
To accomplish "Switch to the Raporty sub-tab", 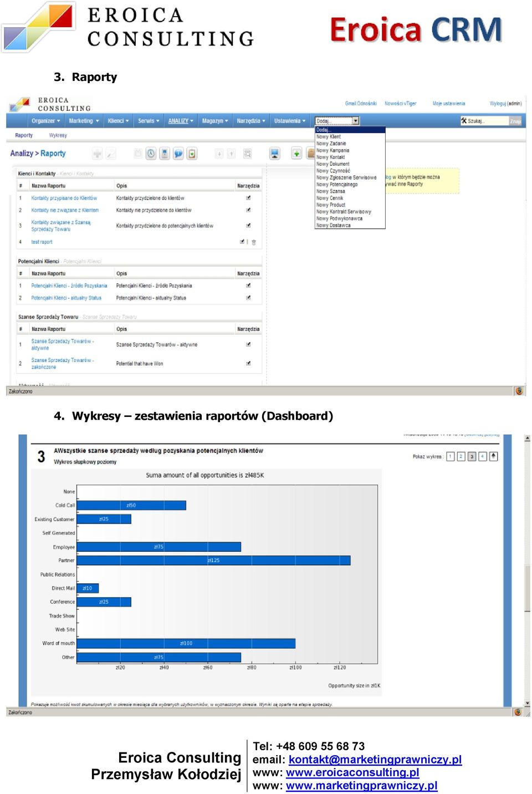I will point(24,135).
